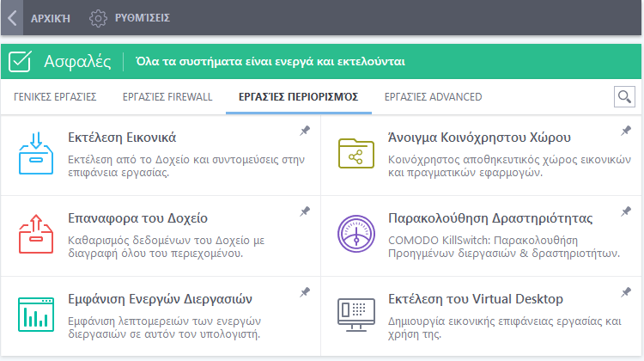
Task: Switch to ΓΕΝΙΚΈΣ ΕΡΓΑΣΊΕΣ tab
Action: [x=55, y=97]
